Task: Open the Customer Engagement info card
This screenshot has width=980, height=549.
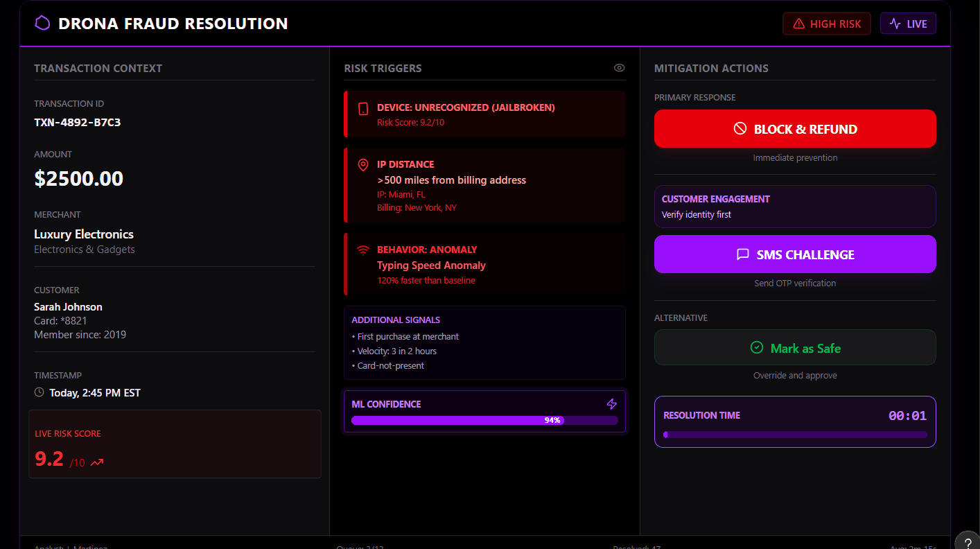Action: point(795,207)
